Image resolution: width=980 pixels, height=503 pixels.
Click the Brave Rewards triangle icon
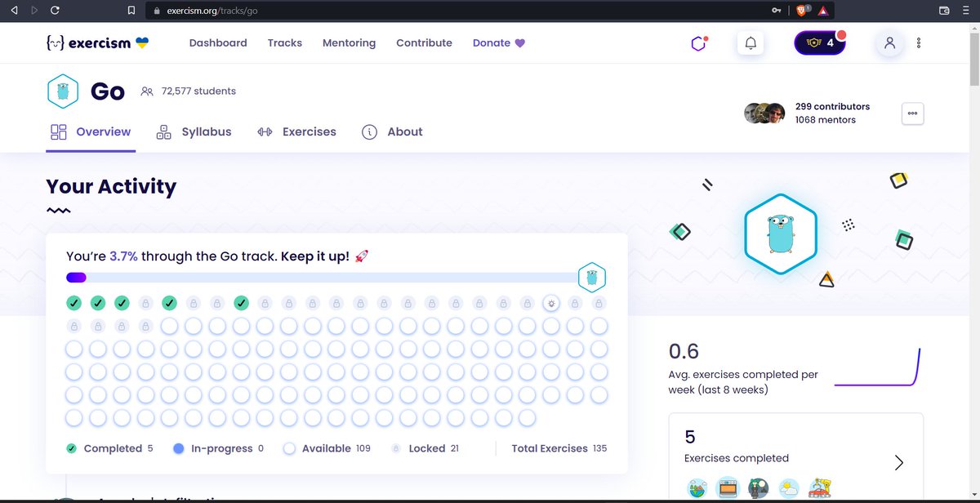point(822,11)
